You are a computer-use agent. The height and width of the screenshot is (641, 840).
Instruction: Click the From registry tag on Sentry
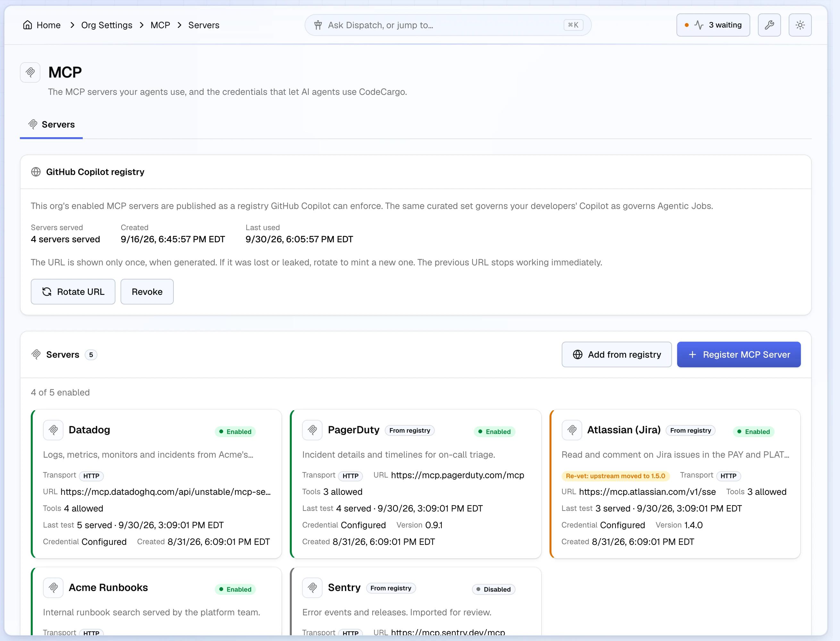pyautogui.click(x=391, y=588)
